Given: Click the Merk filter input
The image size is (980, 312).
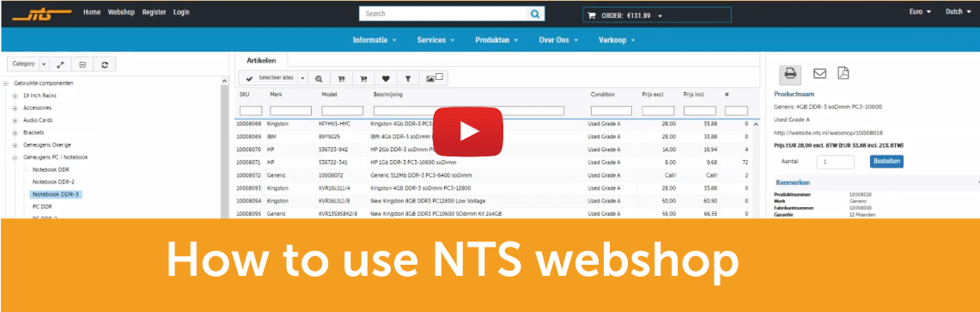Looking at the screenshot, I should [290, 111].
